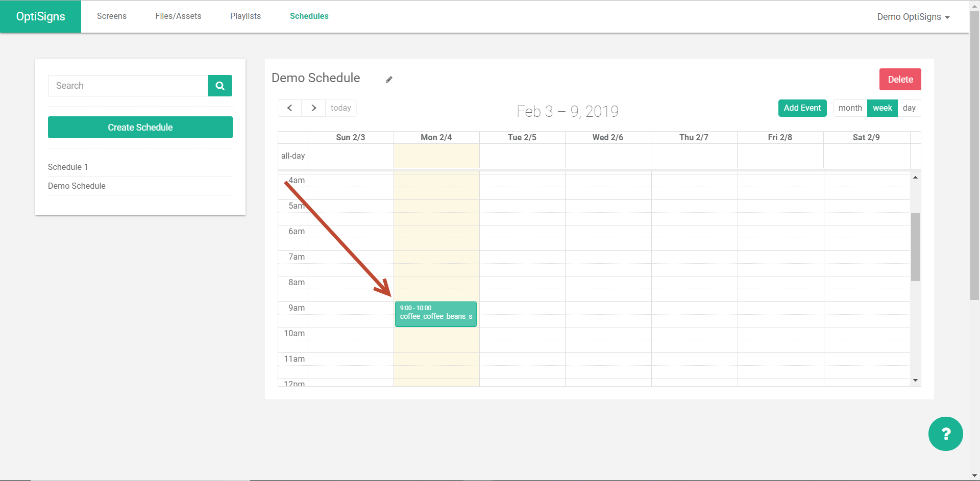The width and height of the screenshot is (980, 481).
Task: Open the Demo OptiSigns account dropdown
Action: 913,17
